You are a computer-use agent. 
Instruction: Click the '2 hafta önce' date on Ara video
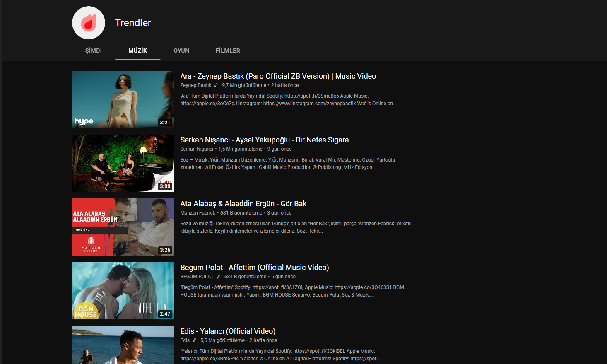click(x=285, y=85)
